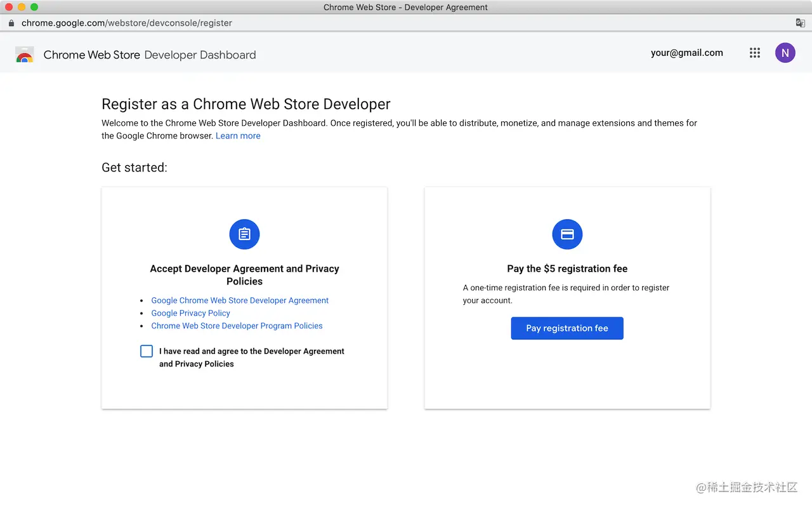Screen dimensions: 812x508
Task: Open Google Chrome Web Store Developer Agreement link
Action: tap(240, 300)
